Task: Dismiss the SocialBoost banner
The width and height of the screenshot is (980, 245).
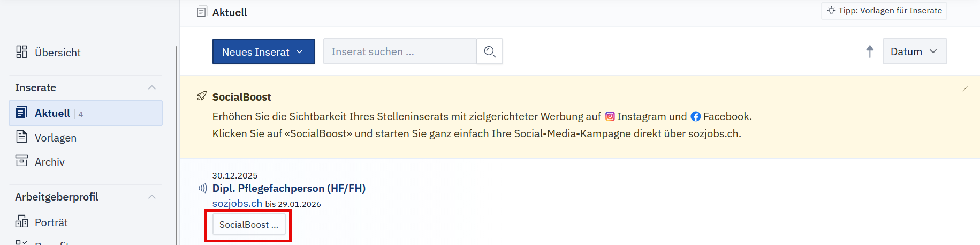Action: click(x=965, y=88)
